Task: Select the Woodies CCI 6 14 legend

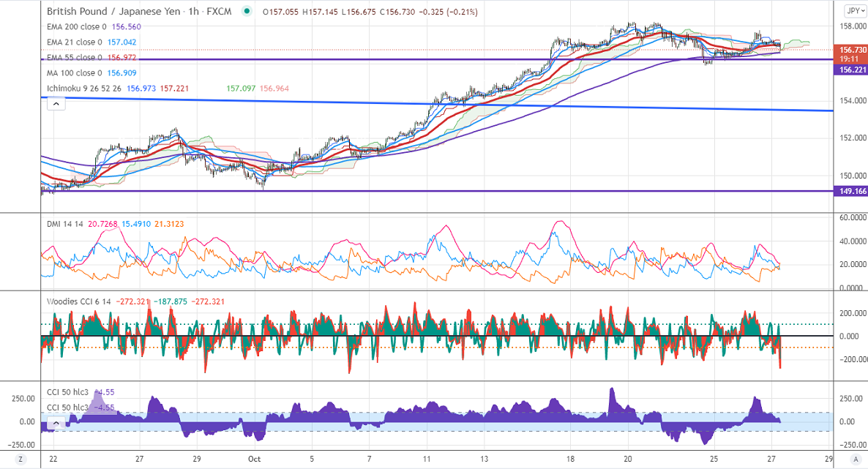Action: tap(78, 301)
